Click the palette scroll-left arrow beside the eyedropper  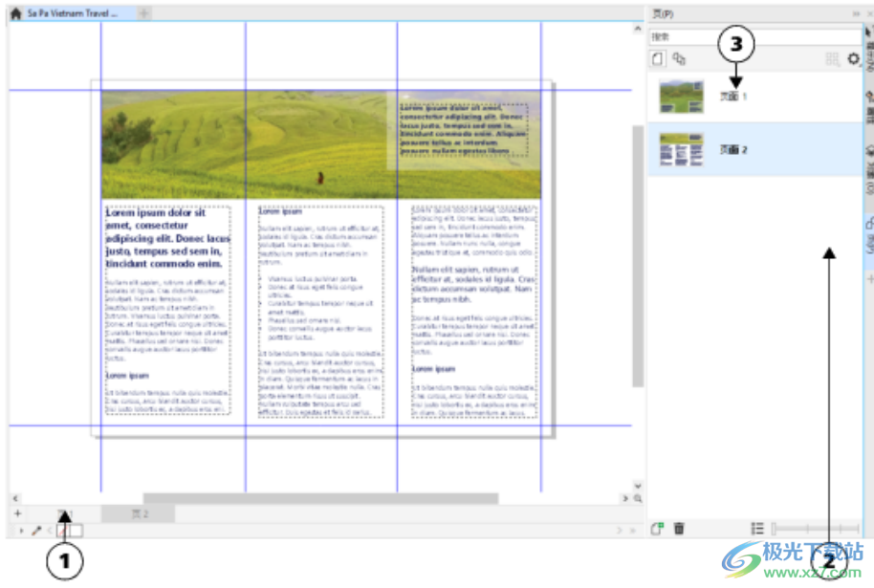coord(50,531)
